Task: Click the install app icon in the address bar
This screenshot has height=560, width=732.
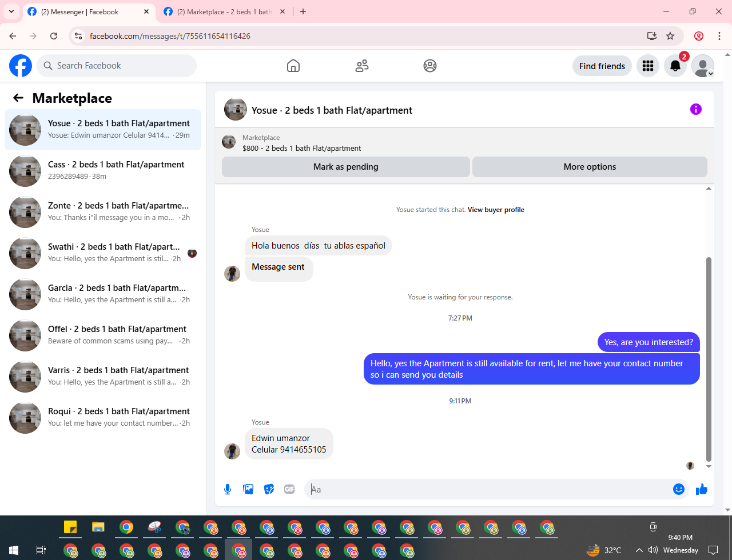Action: coord(651,36)
